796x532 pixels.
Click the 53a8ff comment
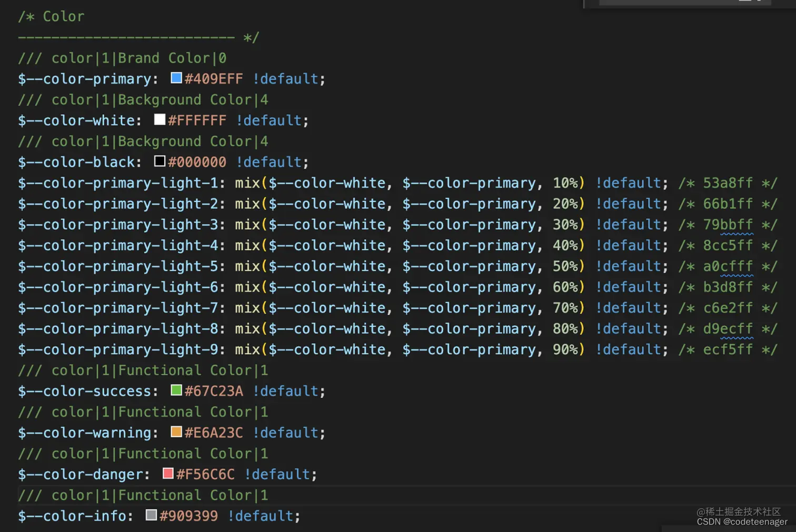click(x=728, y=183)
